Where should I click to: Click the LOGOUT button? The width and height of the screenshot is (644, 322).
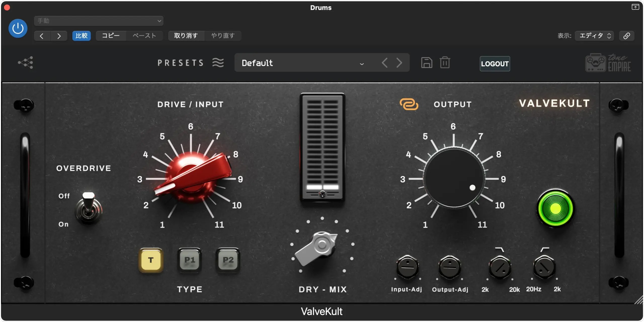494,64
